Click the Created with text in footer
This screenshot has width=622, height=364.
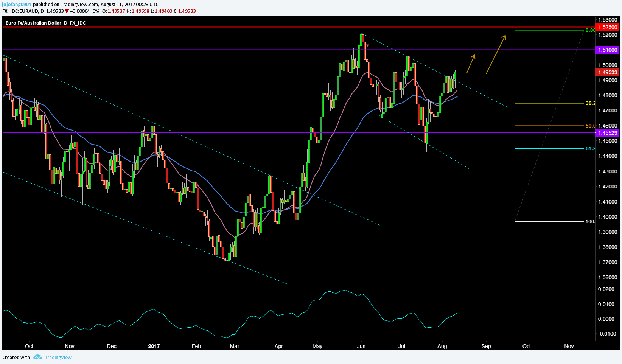pos(16,357)
